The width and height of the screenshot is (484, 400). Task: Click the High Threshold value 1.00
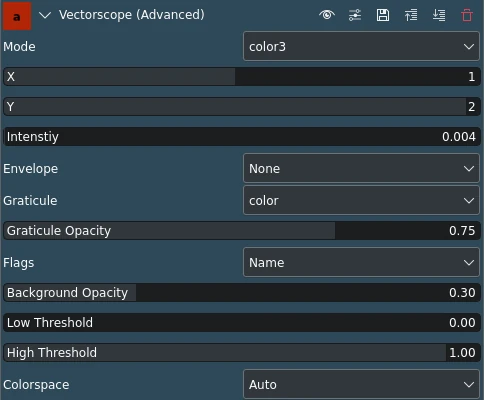point(462,353)
